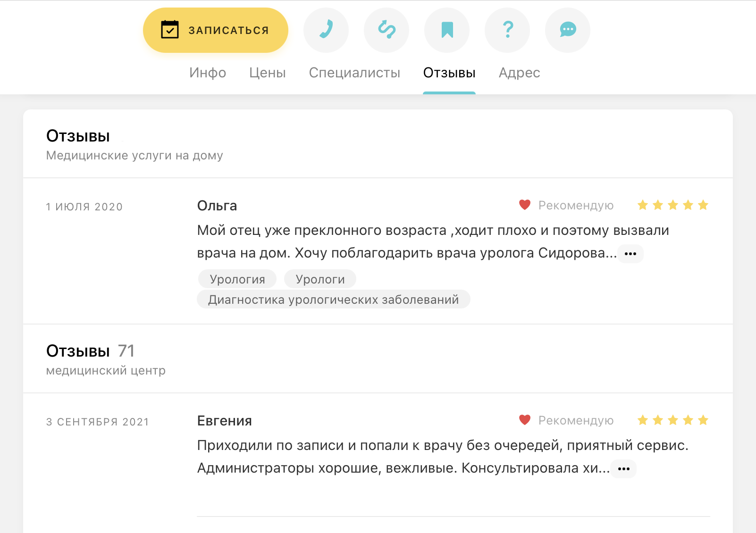This screenshot has width=756, height=533.
Task: Bookmark the clinic with the bookmark icon
Action: (447, 30)
